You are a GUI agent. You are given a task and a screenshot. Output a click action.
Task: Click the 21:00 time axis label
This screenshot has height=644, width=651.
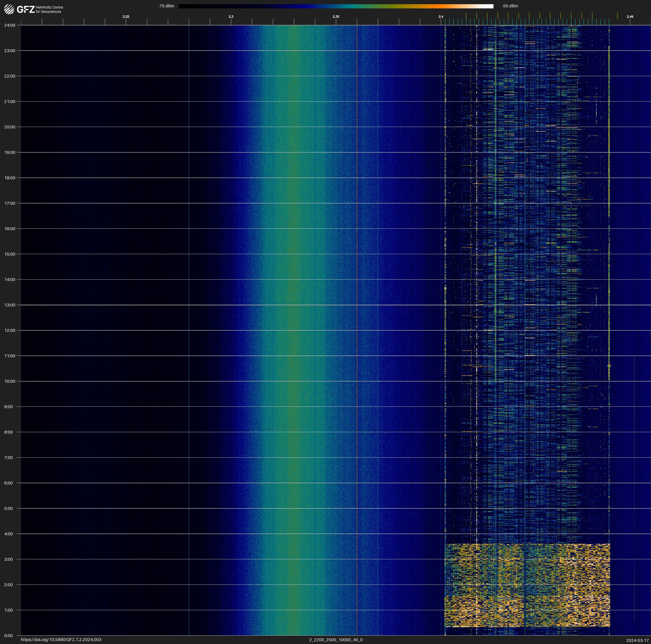click(10, 102)
